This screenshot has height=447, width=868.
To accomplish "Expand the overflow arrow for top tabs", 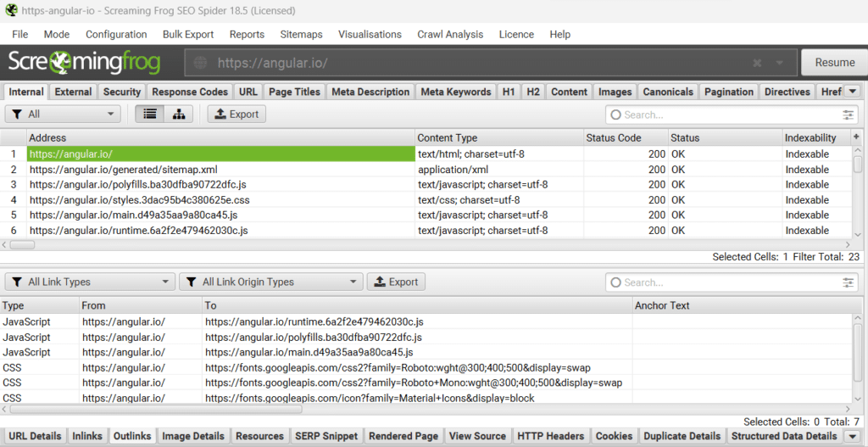I will pos(853,92).
